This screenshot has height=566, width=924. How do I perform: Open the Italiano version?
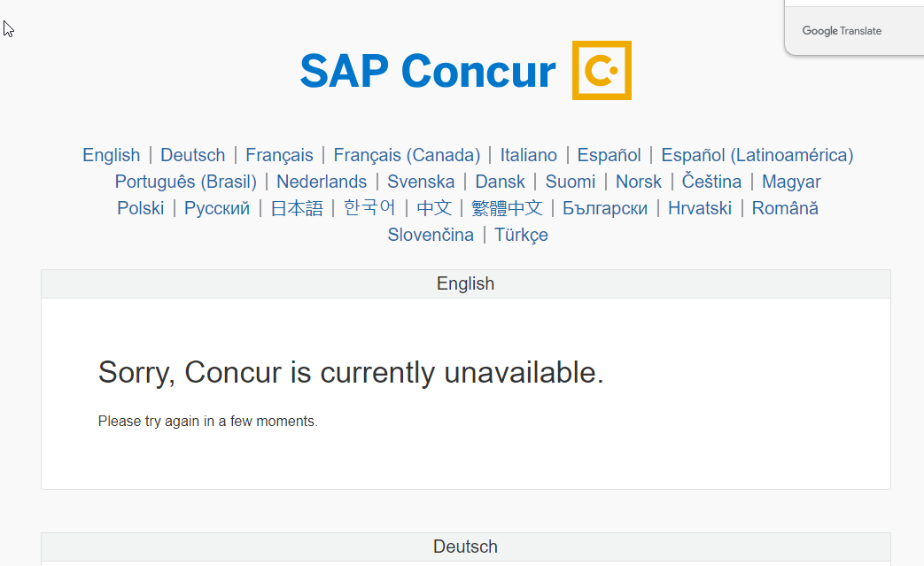click(x=528, y=154)
